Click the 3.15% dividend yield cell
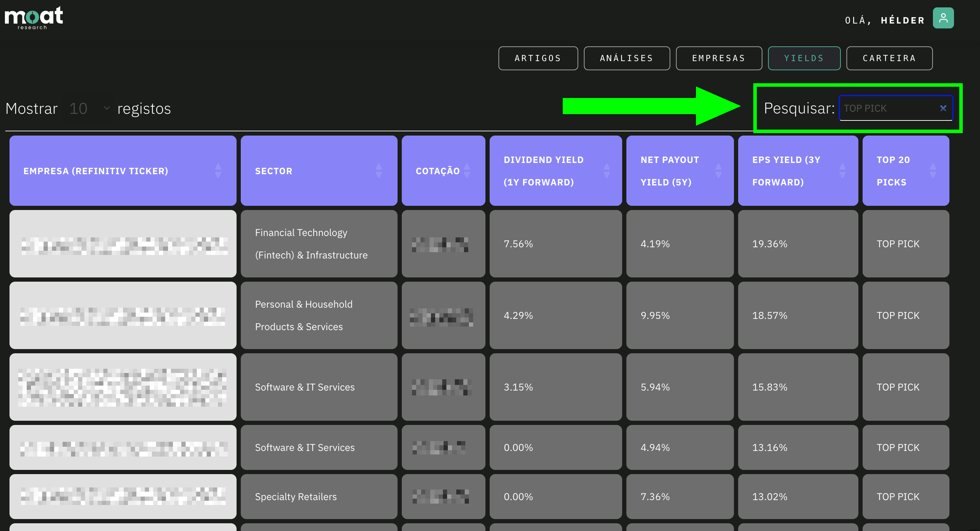 pyautogui.click(x=555, y=387)
